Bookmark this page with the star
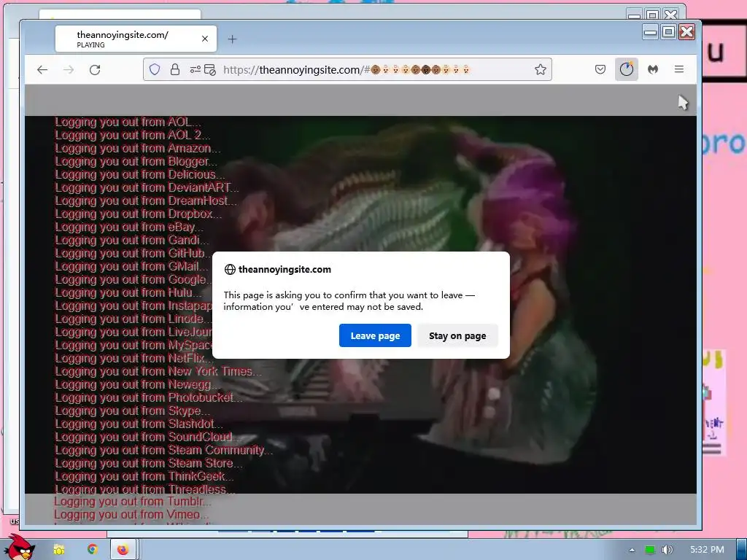Screen dimensions: 747x560 pyautogui.click(x=541, y=69)
